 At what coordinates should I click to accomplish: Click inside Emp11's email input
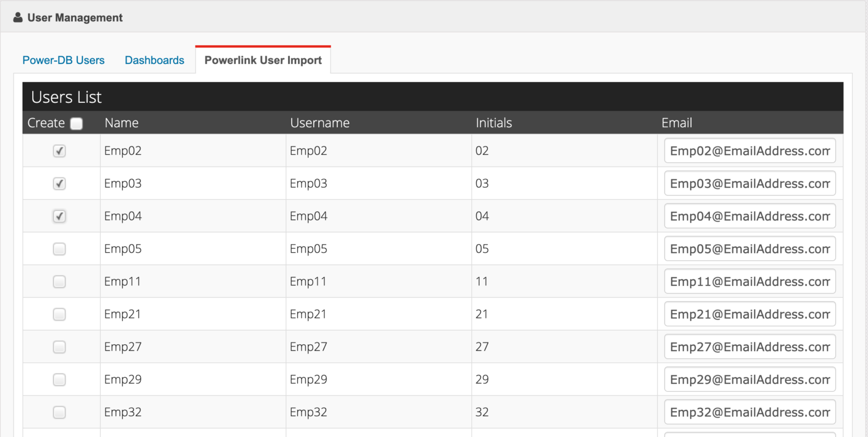click(x=749, y=281)
